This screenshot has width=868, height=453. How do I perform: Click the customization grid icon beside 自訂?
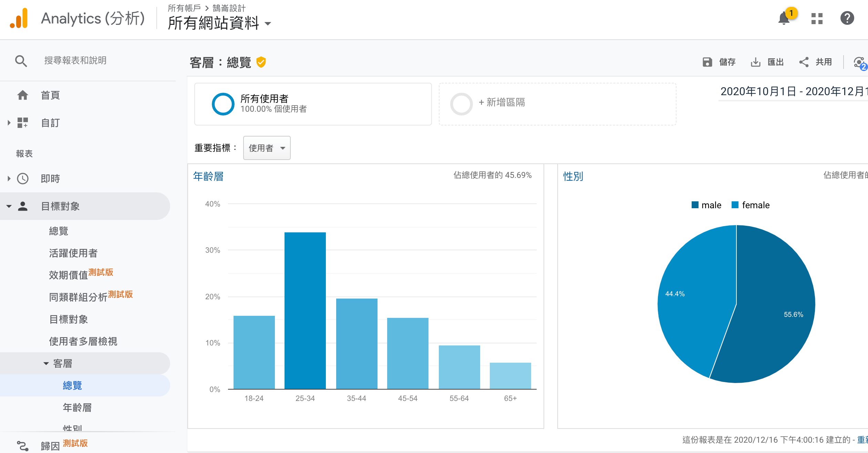click(x=23, y=123)
